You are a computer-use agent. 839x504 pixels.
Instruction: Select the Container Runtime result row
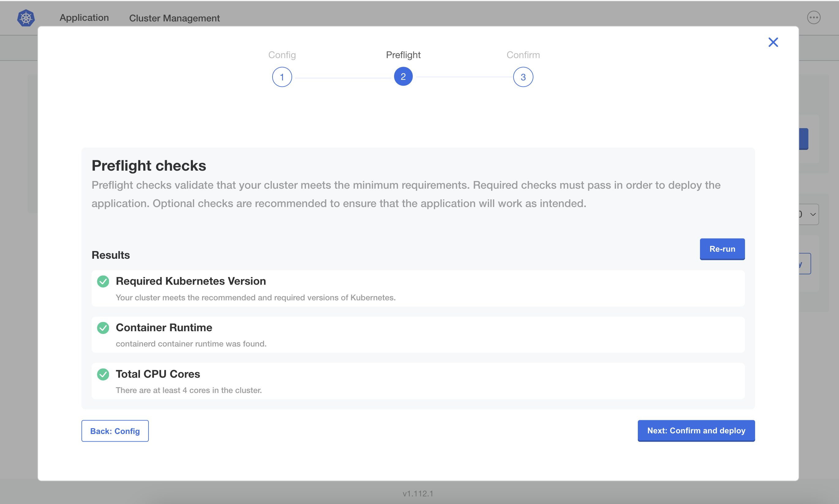point(418,335)
